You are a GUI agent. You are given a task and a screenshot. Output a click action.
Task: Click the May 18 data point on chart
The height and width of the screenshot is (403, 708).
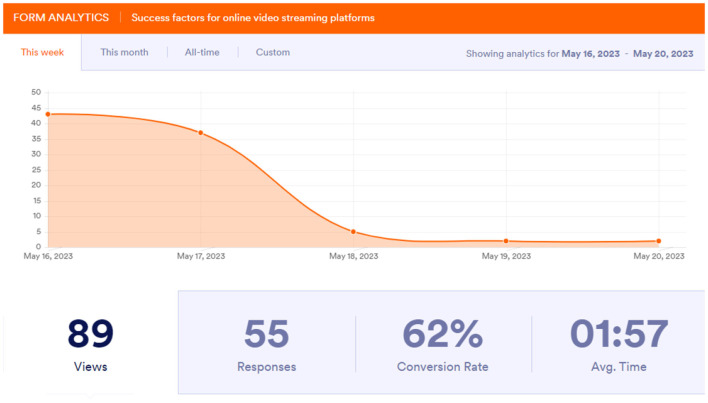coord(353,232)
